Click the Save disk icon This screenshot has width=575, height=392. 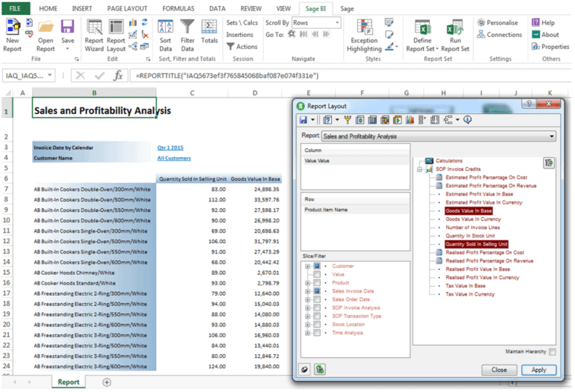67,27
